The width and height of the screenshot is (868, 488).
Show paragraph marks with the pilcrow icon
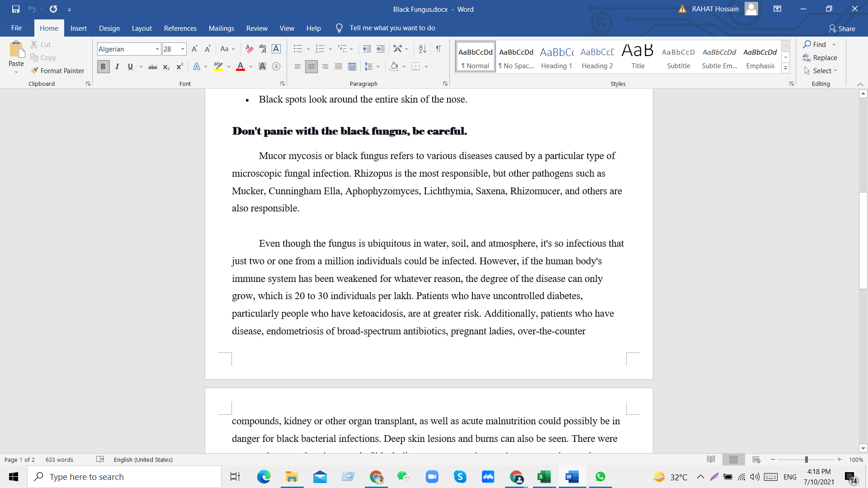(x=438, y=49)
